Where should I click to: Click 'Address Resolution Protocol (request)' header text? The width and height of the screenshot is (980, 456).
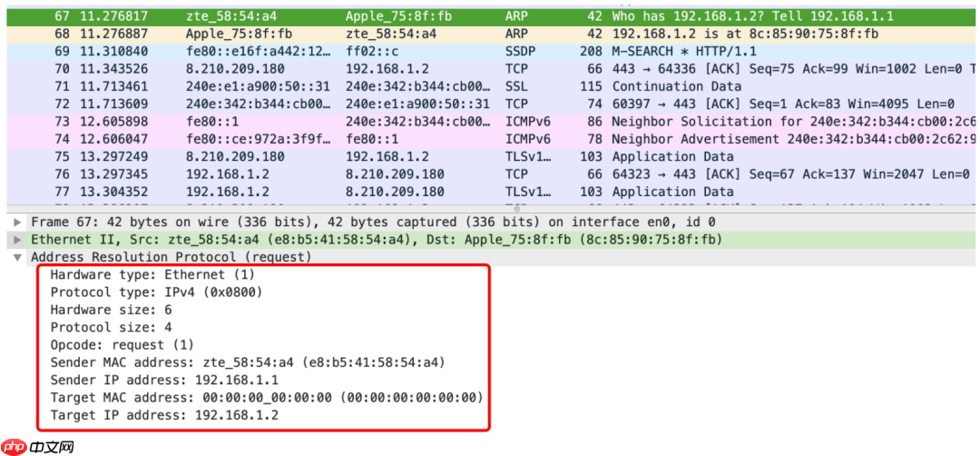click(171, 257)
